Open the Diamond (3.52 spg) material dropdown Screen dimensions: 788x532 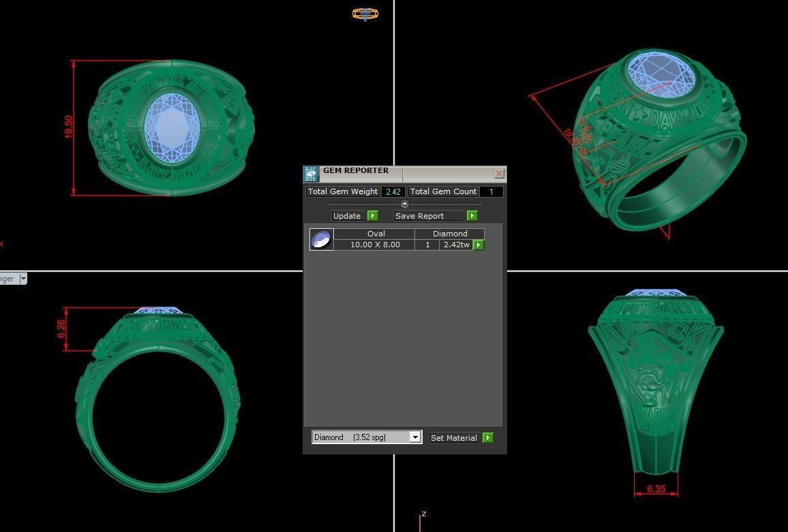pyautogui.click(x=366, y=437)
